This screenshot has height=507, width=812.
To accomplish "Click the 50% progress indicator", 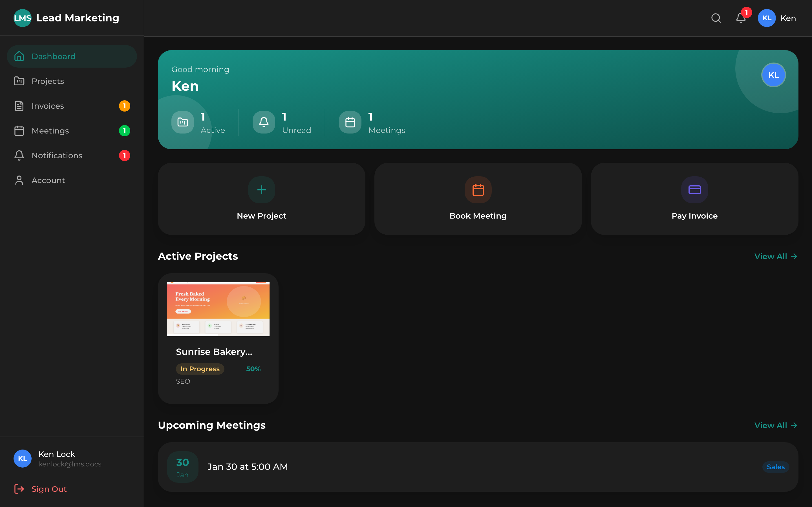I will [253, 368].
